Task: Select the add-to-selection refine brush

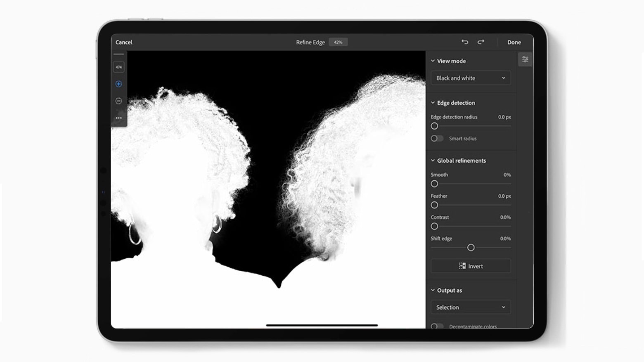Action: [118, 83]
